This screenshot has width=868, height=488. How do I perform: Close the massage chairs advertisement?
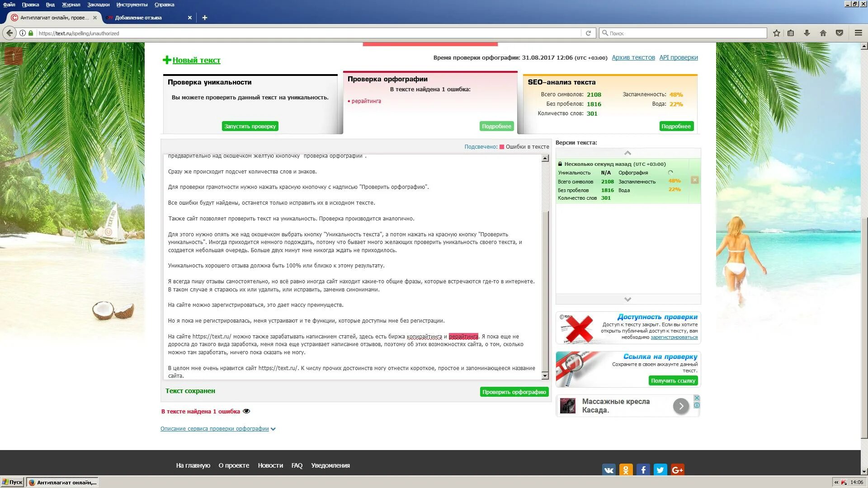pyautogui.click(x=697, y=398)
